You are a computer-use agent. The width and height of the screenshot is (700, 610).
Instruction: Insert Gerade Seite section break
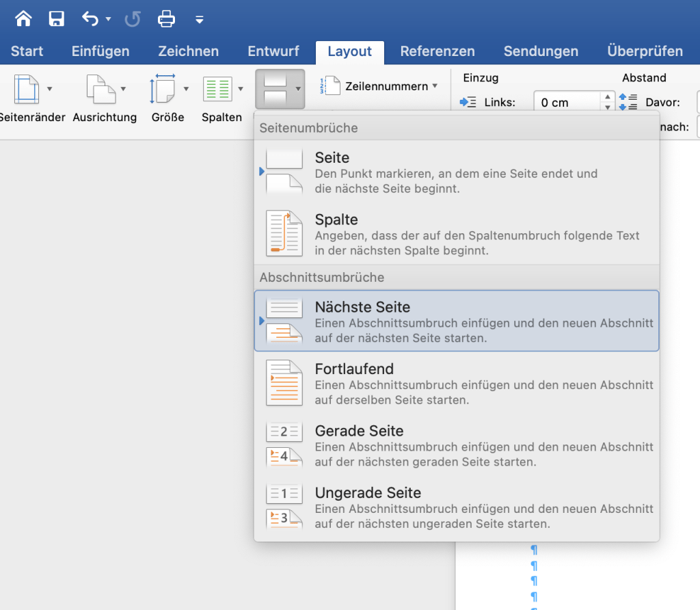[456, 446]
